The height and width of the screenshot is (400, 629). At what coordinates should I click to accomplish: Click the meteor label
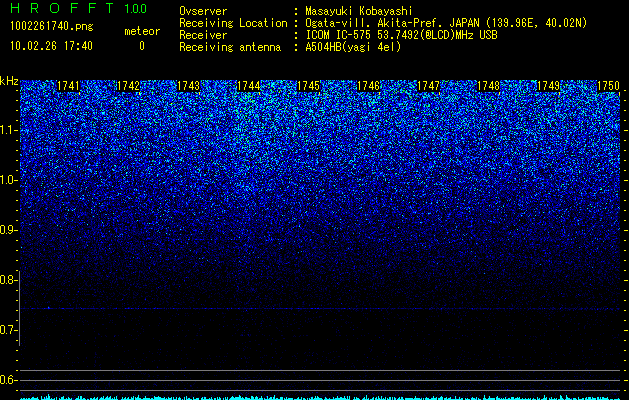[x=142, y=31]
